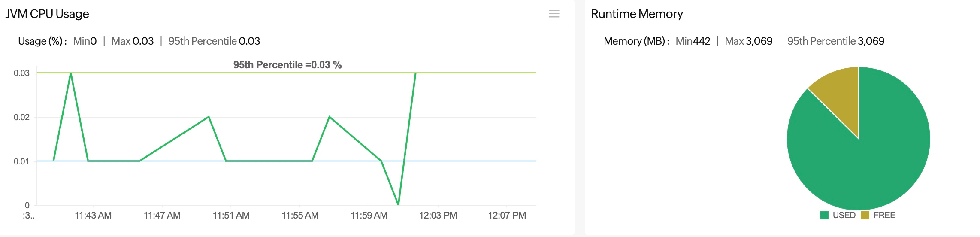
Task: Open the JVM CPU Usage chart menu
Action: [554, 14]
